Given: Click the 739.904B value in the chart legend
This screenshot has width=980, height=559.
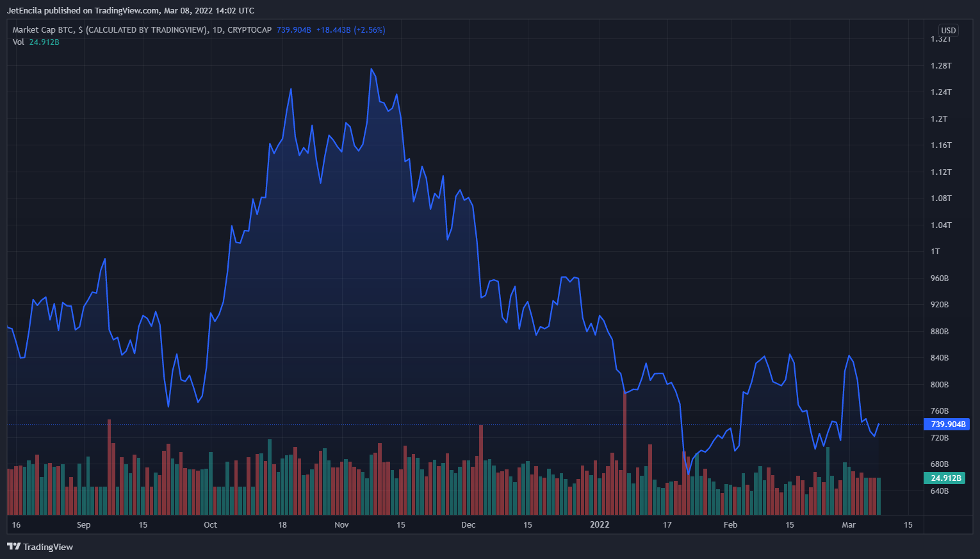Looking at the screenshot, I should coord(293,29).
